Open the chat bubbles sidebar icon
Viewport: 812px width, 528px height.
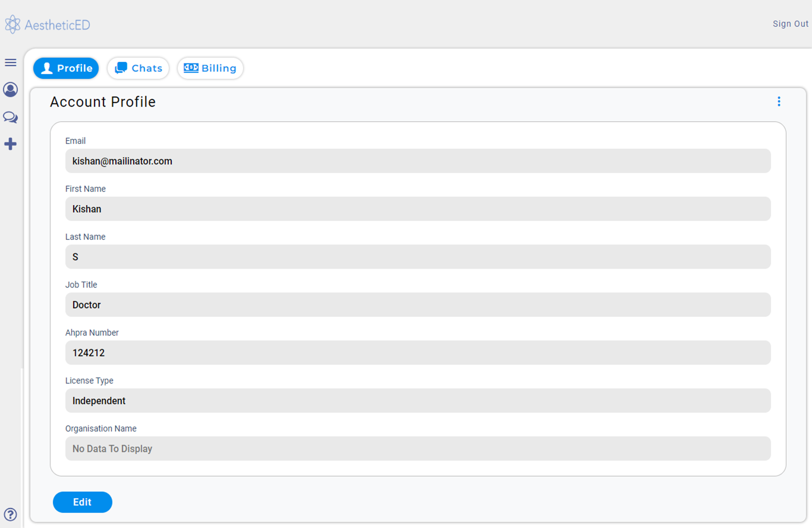point(11,117)
